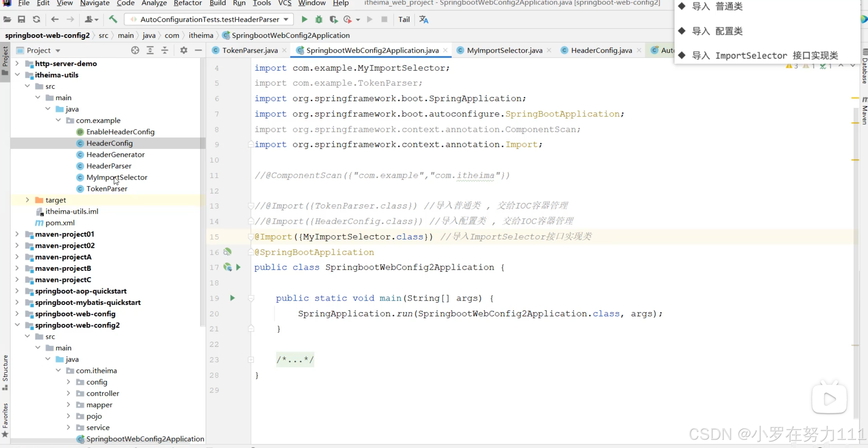This screenshot has width=868, height=448.
Task: Click the Translate icon next to Tail
Action: point(424,19)
